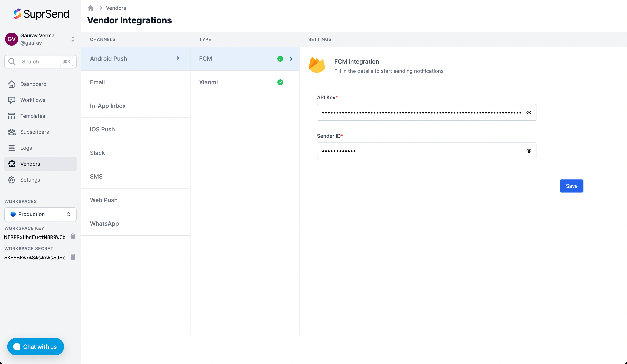Click the home breadcrumb icon
Viewport: 627px width, 364px height.
pos(91,8)
